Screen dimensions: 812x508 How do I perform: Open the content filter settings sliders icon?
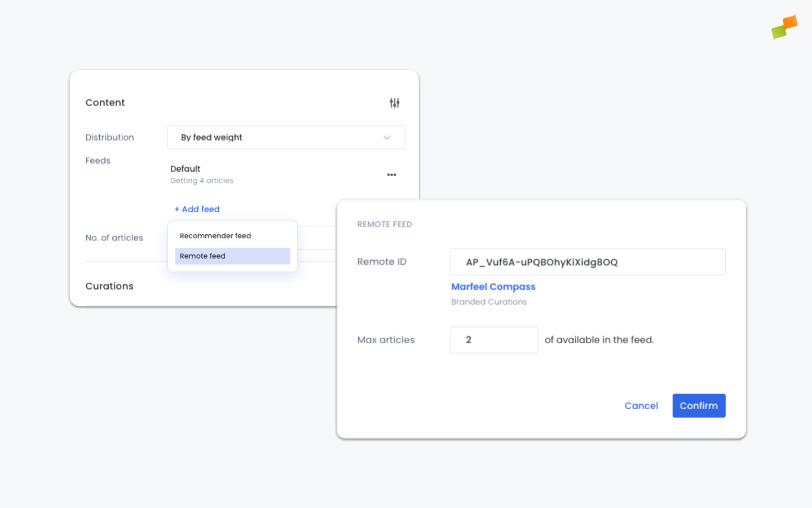click(x=394, y=102)
